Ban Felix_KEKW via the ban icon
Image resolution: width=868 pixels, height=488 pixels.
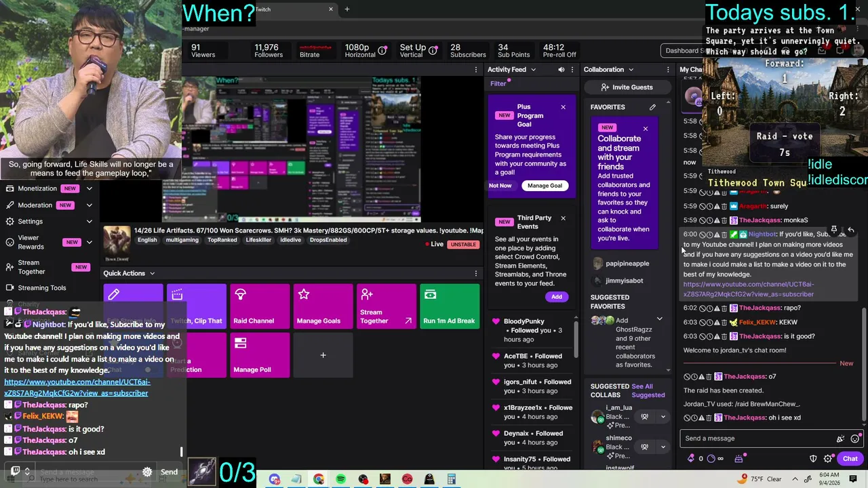tap(703, 323)
